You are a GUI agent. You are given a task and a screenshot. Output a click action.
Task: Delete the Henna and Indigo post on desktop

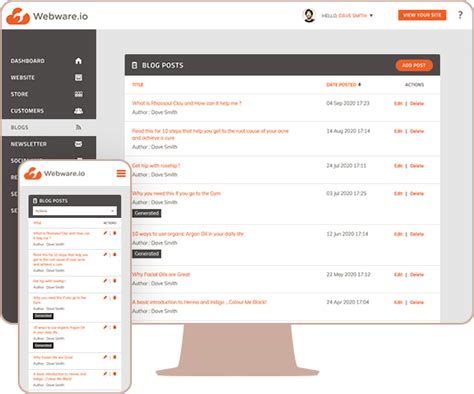tap(417, 302)
